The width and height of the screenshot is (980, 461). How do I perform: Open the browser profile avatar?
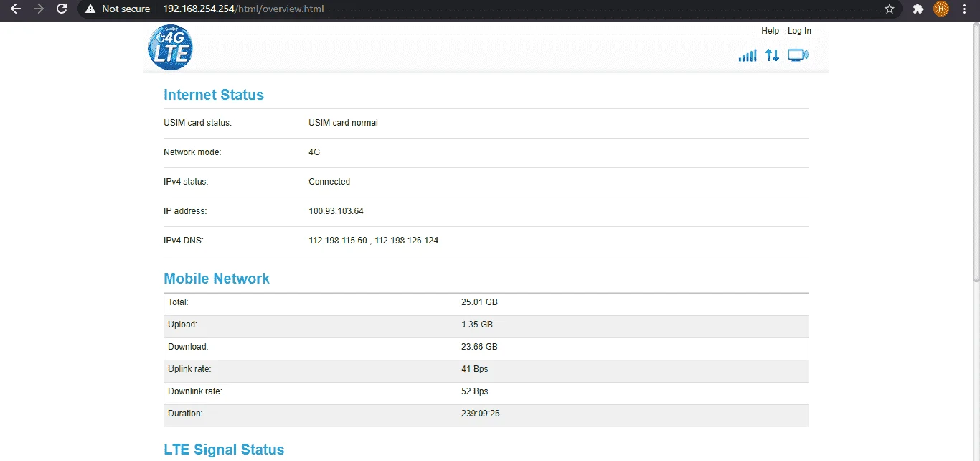tap(941, 9)
